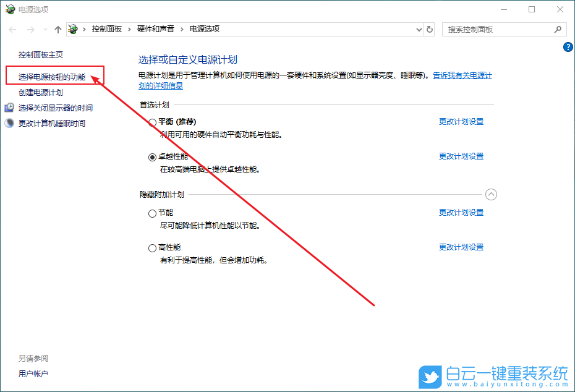Screen dimensions: 575x392
Task: Click the back navigation arrow
Action: [x=12, y=28]
